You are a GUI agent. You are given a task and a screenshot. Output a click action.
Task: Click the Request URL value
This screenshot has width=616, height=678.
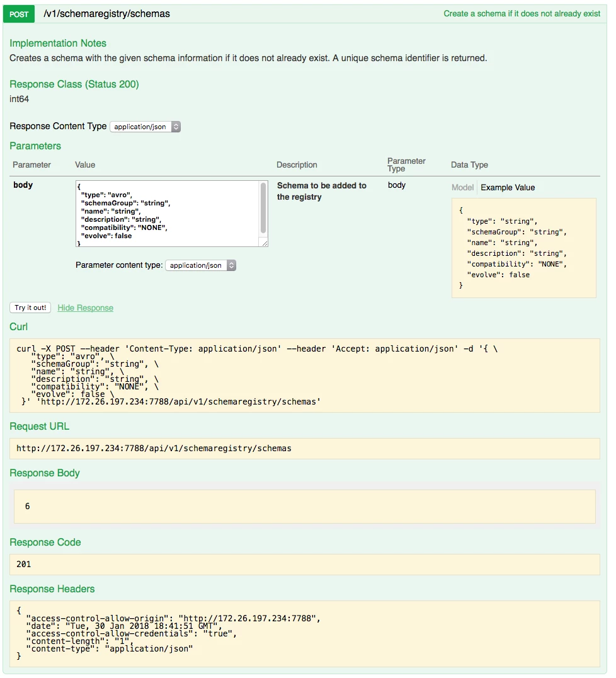click(x=305, y=449)
